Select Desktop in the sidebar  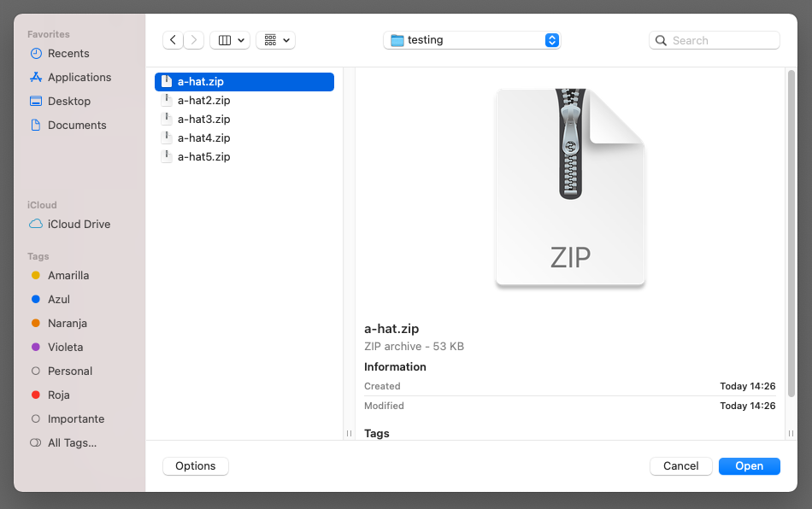point(68,101)
